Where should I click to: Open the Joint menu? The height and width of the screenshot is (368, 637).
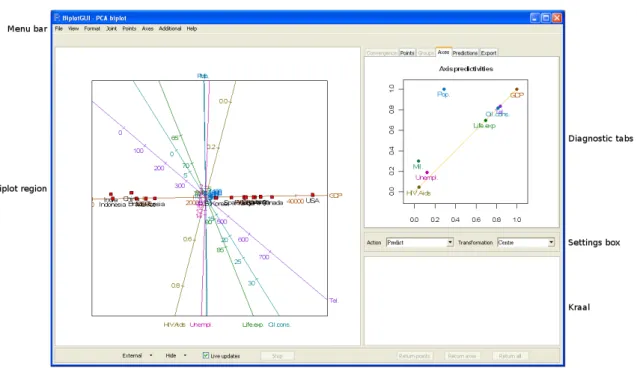pyautogui.click(x=111, y=29)
